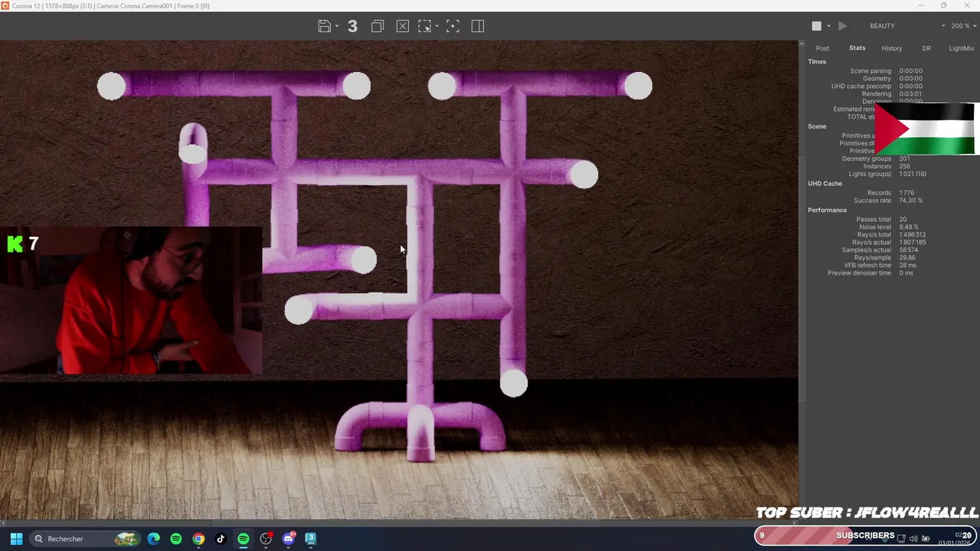
Task: Click the Copy to clipboard icon
Action: click(377, 26)
